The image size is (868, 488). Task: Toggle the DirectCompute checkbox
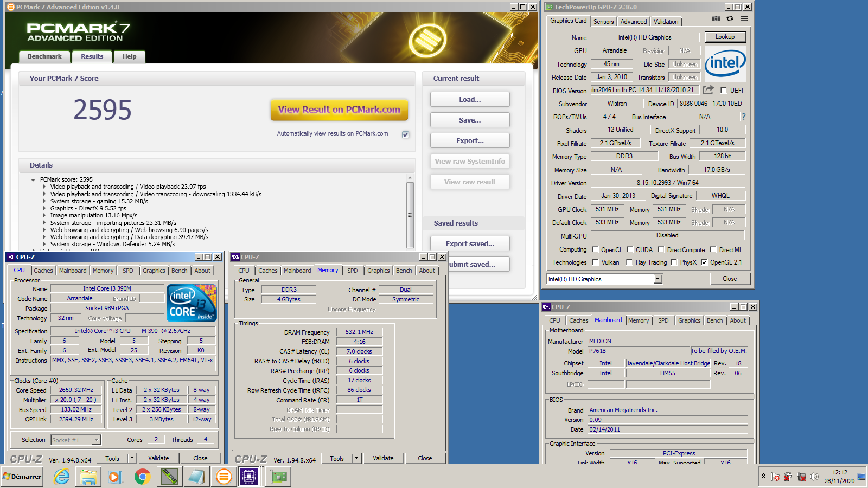[661, 249]
